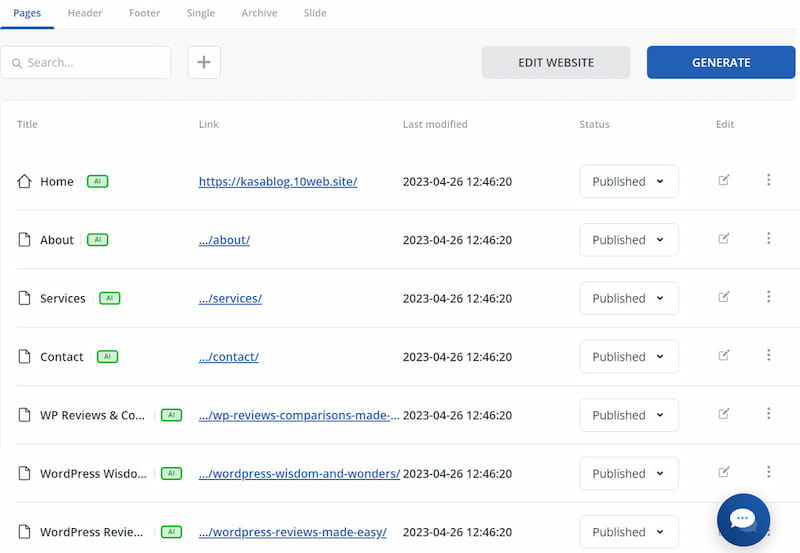Open more options menu for Home row
This screenshot has height=553, width=800.
[768, 180]
